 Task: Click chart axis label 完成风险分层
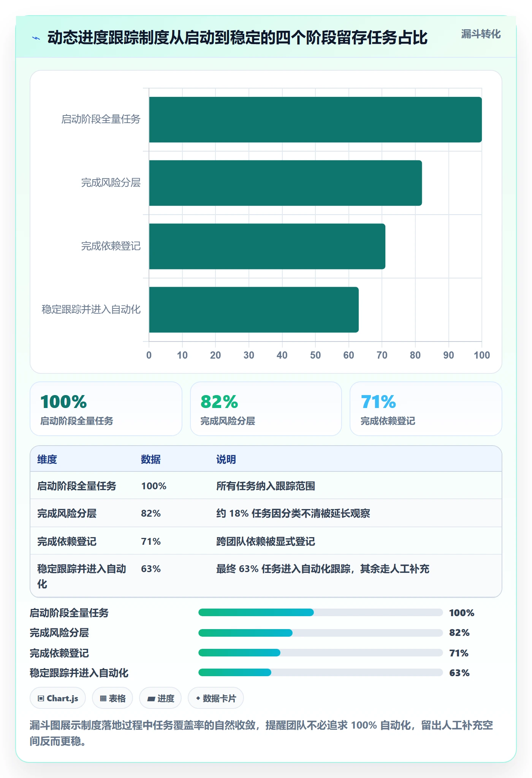coord(111,183)
